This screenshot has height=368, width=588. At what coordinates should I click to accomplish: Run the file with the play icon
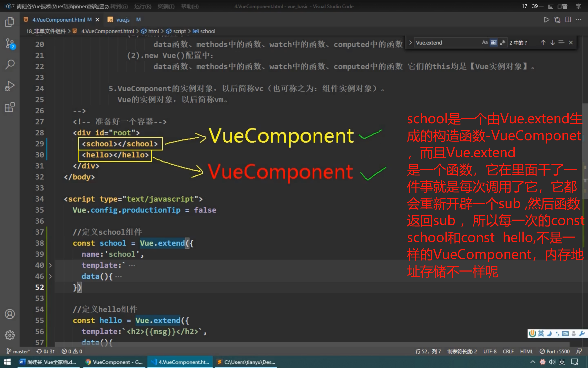tap(546, 20)
